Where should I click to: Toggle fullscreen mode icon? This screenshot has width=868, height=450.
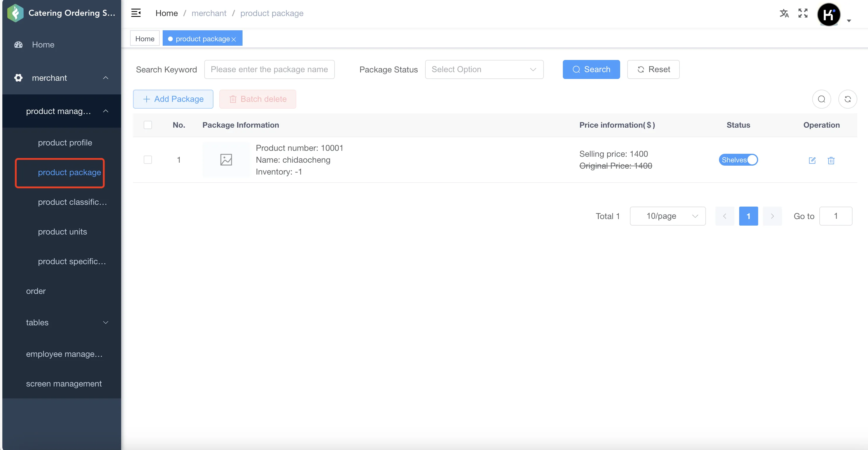[x=803, y=13]
